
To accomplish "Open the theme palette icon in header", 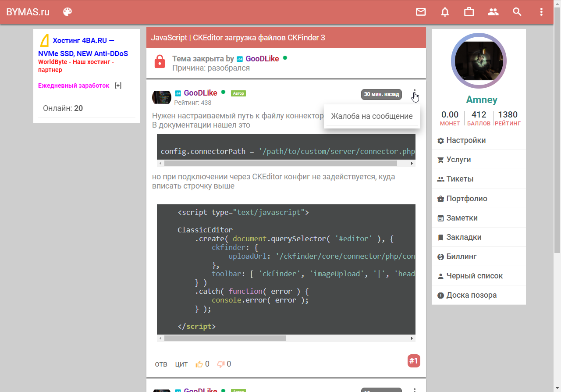I will 67,12.
